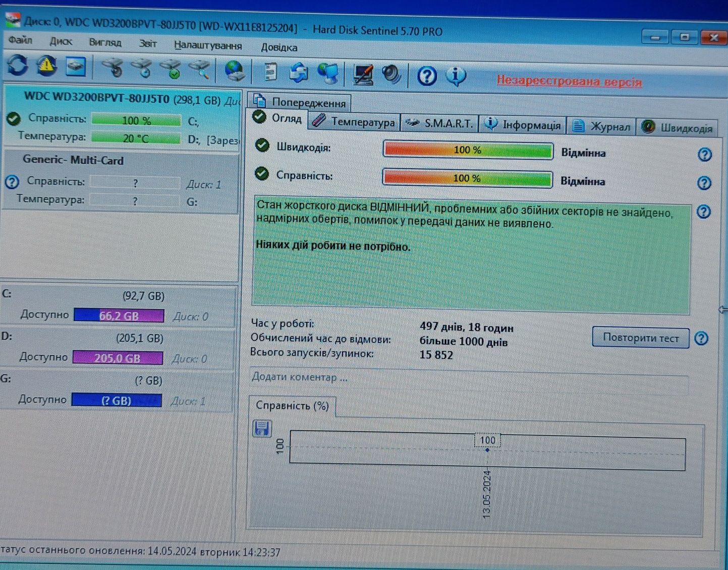Click the disk with magnifier toolbar icon

pos(200,69)
